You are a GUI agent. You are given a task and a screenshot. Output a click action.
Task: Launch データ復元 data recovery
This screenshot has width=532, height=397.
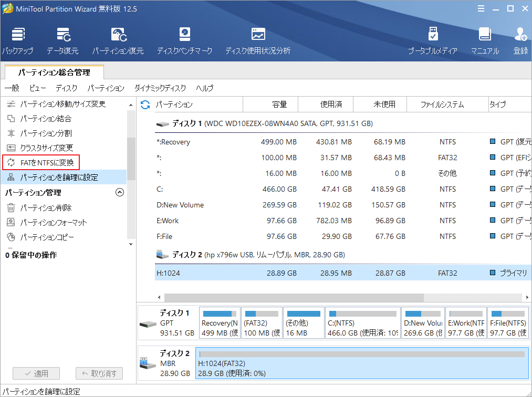coord(63,41)
